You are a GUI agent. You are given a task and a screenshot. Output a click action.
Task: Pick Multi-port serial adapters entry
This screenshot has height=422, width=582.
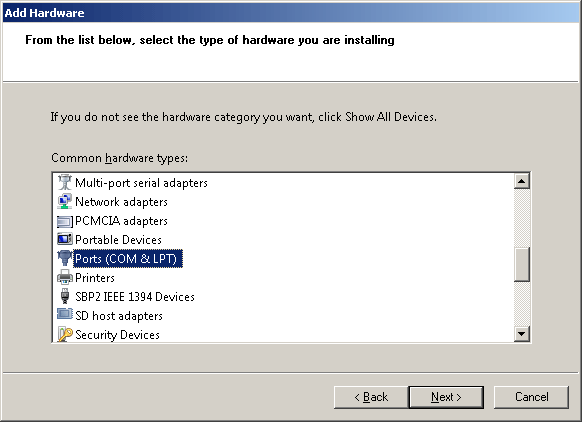(x=141, y=183)
